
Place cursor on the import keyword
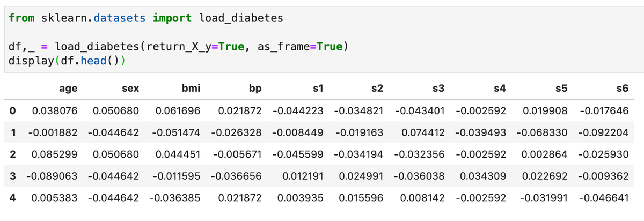(172, 18)
